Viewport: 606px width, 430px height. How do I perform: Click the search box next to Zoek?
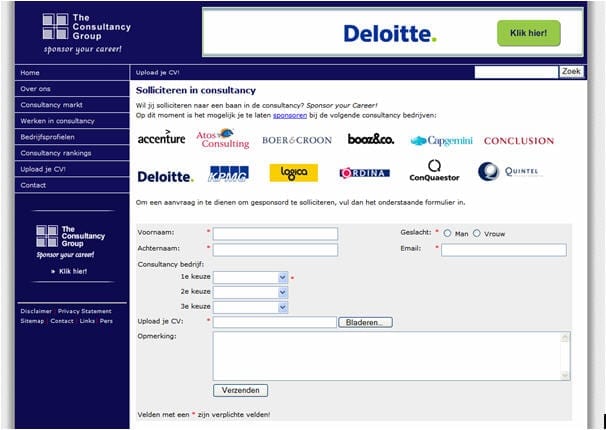[x=516, y=72]
